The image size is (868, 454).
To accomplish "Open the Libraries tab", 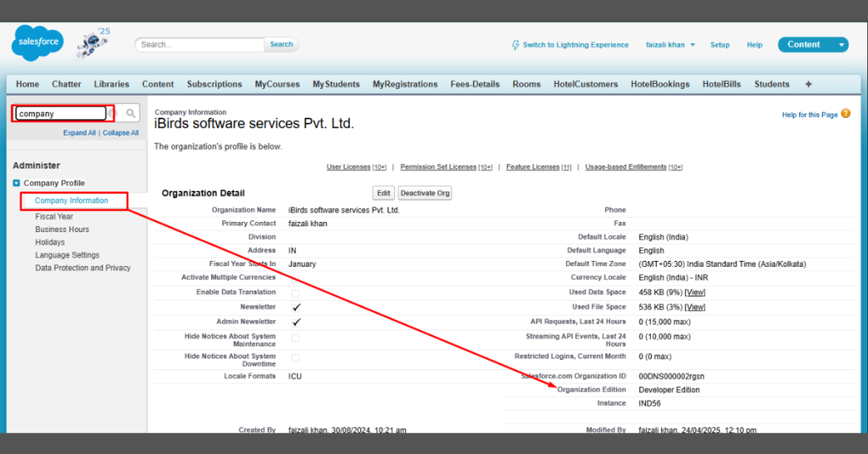I will click(x=111, y=84).
